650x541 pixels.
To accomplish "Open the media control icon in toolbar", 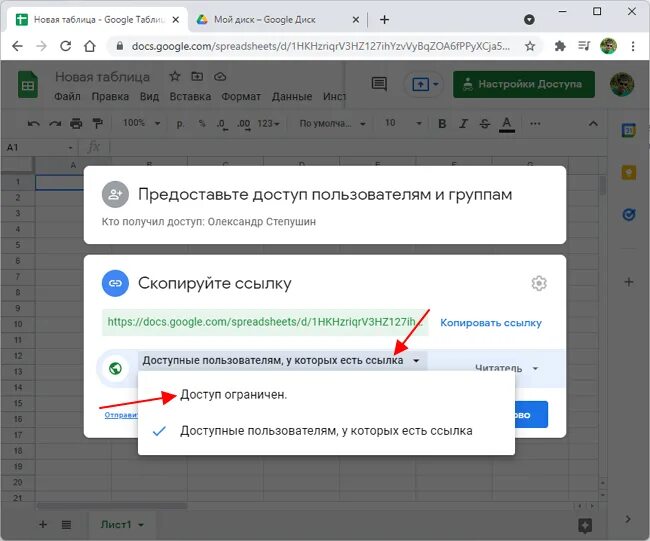I will coord(584,46).
